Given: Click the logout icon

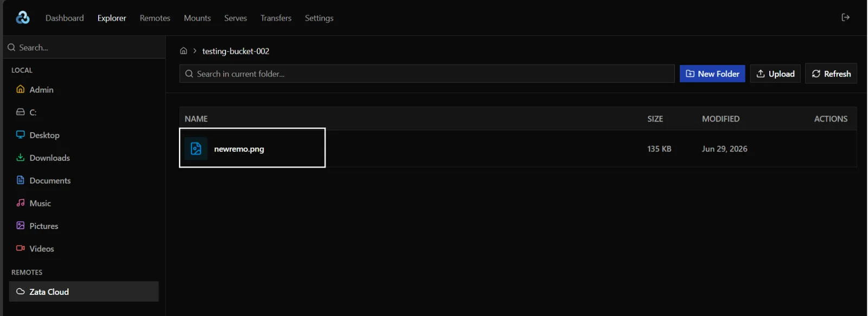Looking at the screenshot, I should (x=845, y=17).
